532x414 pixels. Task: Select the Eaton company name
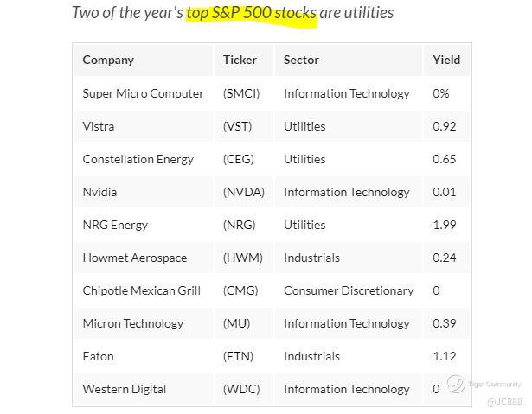98,356
